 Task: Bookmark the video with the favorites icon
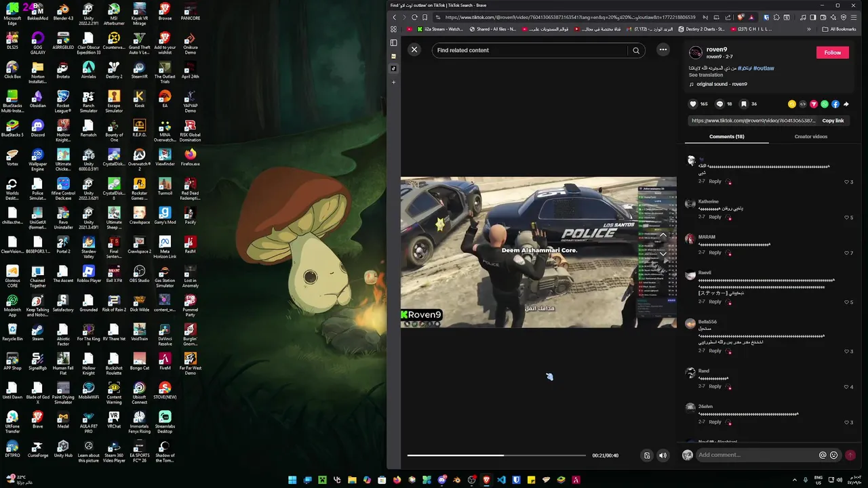tap(744, 104)
